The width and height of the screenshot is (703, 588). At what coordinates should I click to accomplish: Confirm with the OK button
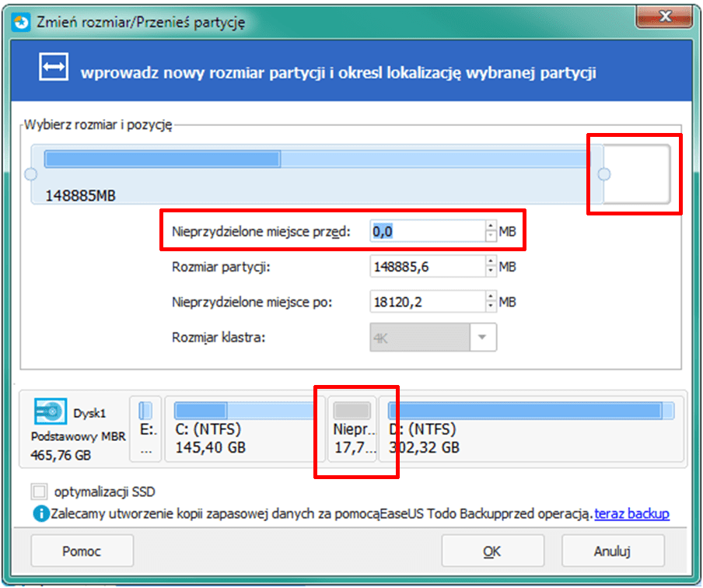pyautogui.click(x=491, y=551)
